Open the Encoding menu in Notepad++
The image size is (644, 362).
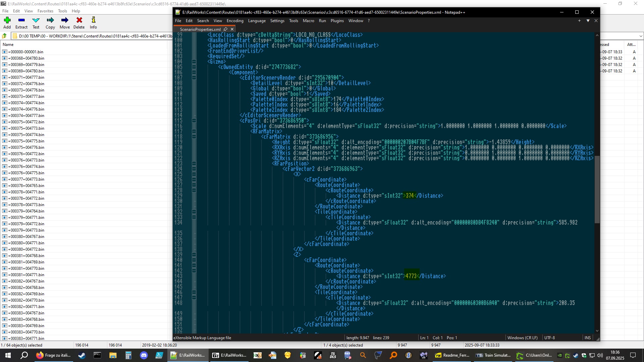pos(235,21)
